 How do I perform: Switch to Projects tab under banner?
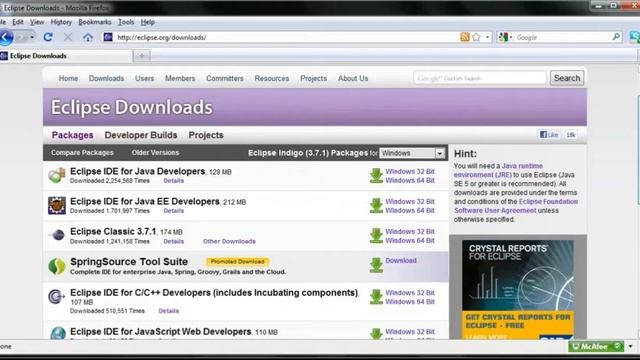(206, 135)
